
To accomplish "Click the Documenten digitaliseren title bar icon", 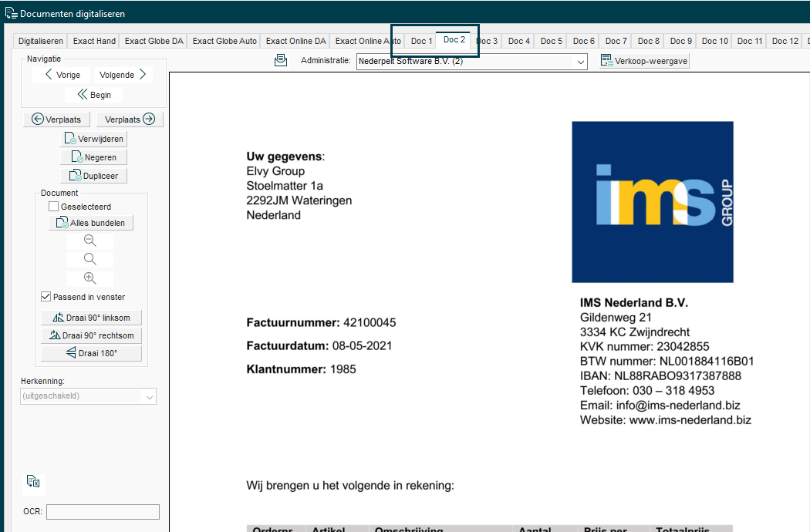I will [11, 13].
